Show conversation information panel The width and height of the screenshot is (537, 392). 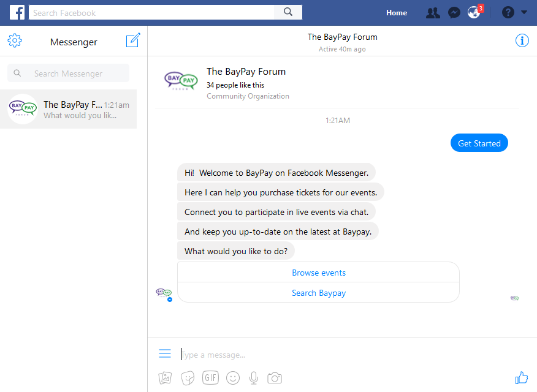pos(522,40)
